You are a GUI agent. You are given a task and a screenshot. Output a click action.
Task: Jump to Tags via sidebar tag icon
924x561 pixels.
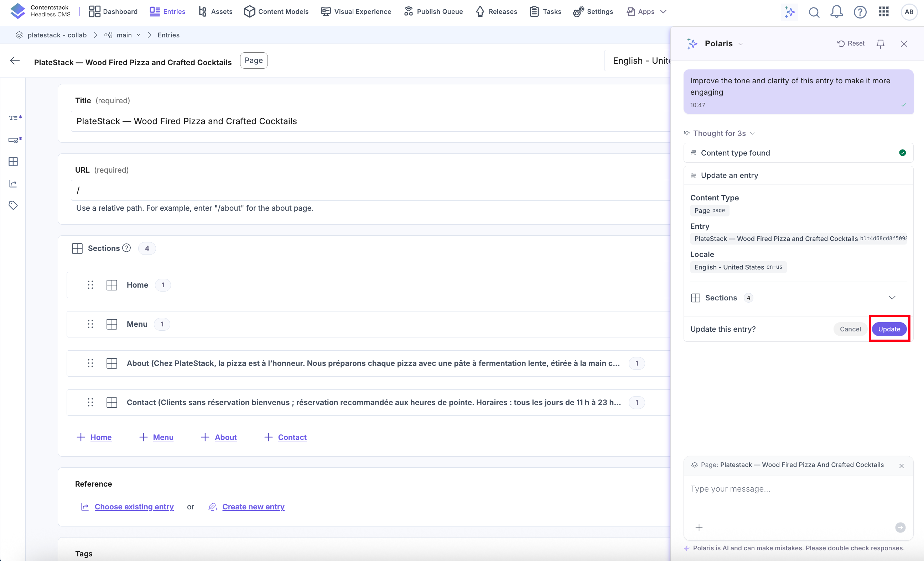pyautogui.click(x=13, y=205)
